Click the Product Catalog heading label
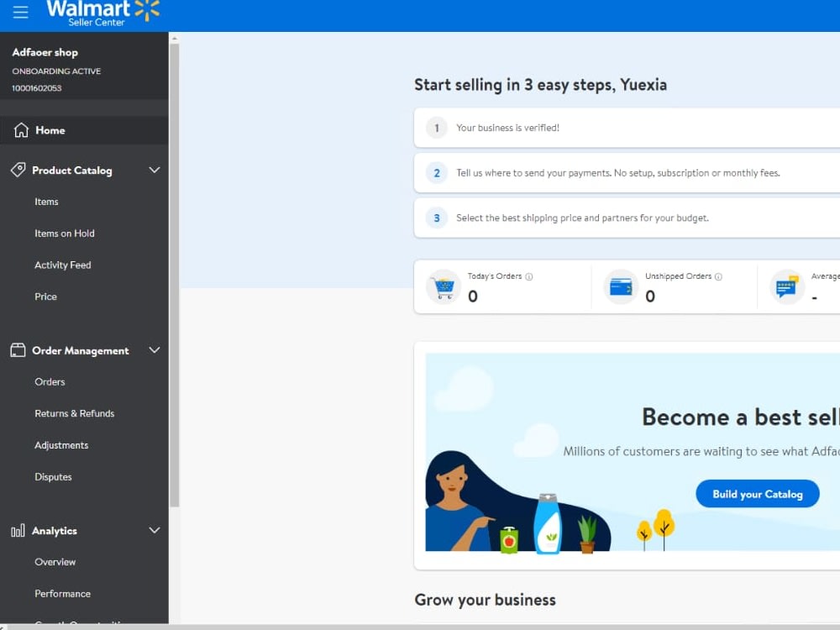The image size is (840, 630). pyautogui.click(x=71, y=171)
